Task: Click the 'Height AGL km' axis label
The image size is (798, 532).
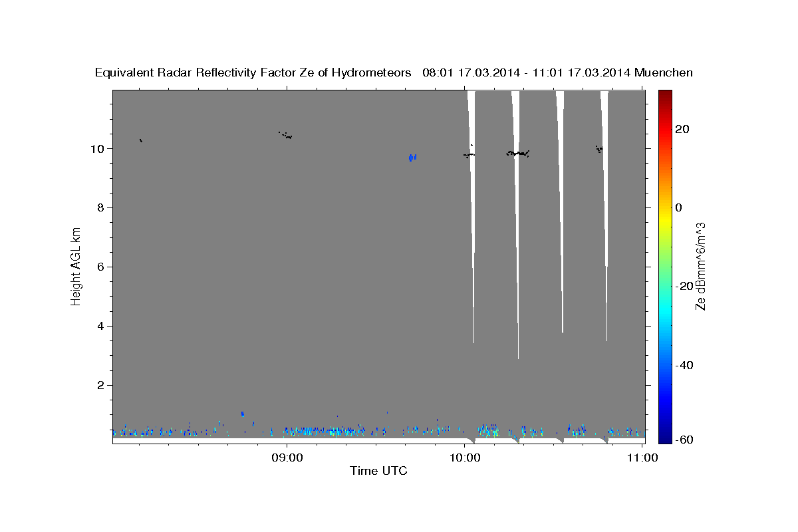Action: pyautogui.click(x=76, y=266)
